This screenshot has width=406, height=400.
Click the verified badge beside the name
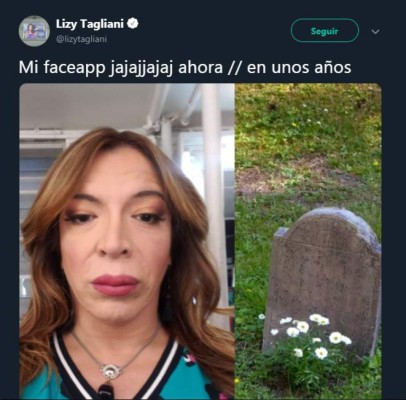point(133,24)
